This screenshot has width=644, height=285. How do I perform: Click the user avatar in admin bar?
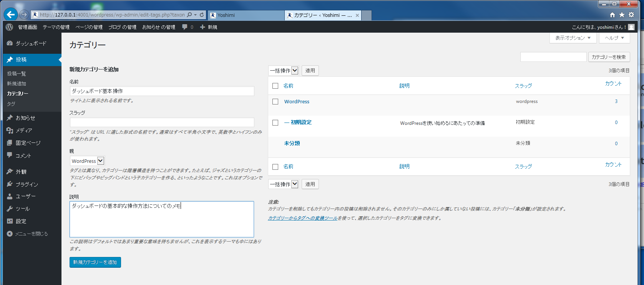coord(631,27)
